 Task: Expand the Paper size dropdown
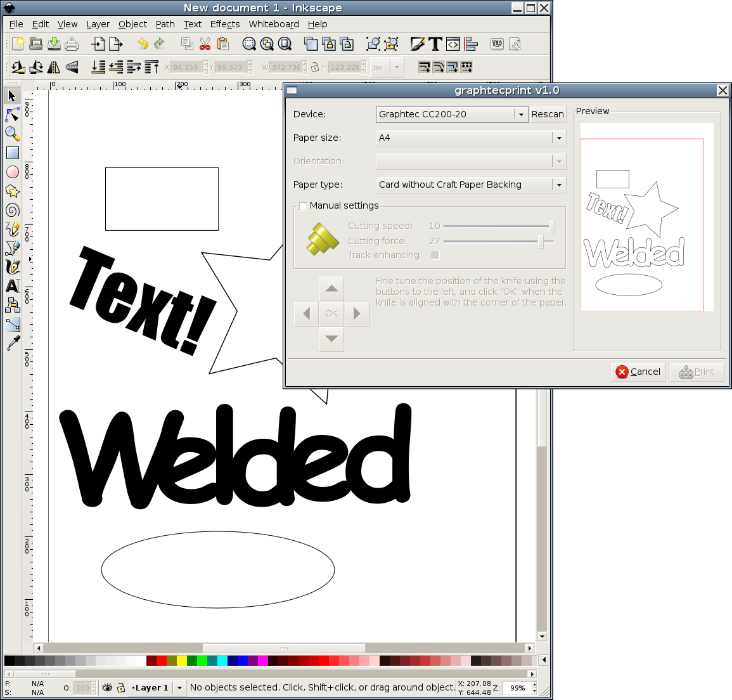point(558,138)
